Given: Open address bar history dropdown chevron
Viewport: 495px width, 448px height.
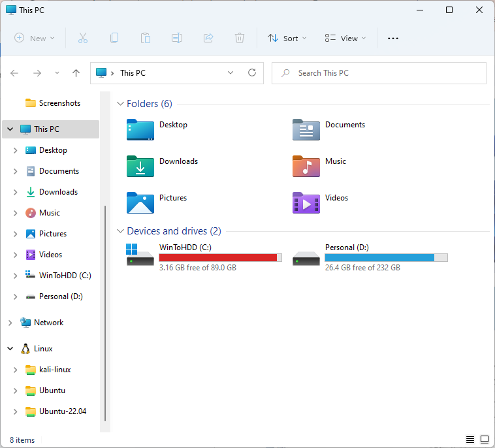Looking at the screenshot, I should pos(231,73).
